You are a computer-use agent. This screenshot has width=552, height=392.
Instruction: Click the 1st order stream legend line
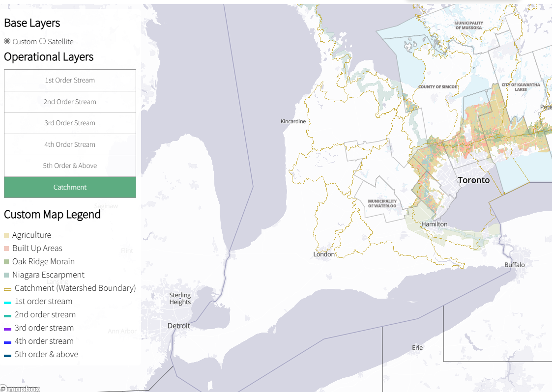7,303
